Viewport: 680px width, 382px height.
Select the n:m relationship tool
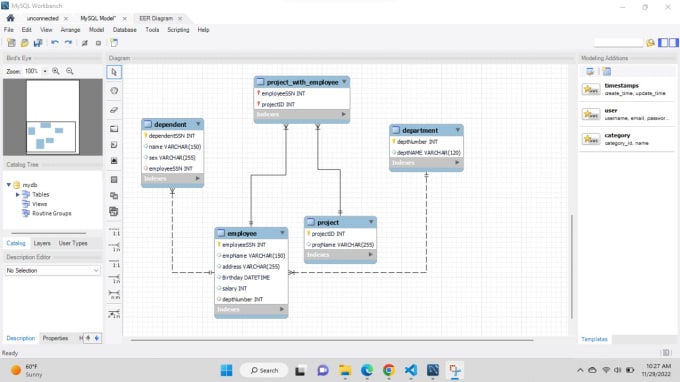(x=114, y=295)
